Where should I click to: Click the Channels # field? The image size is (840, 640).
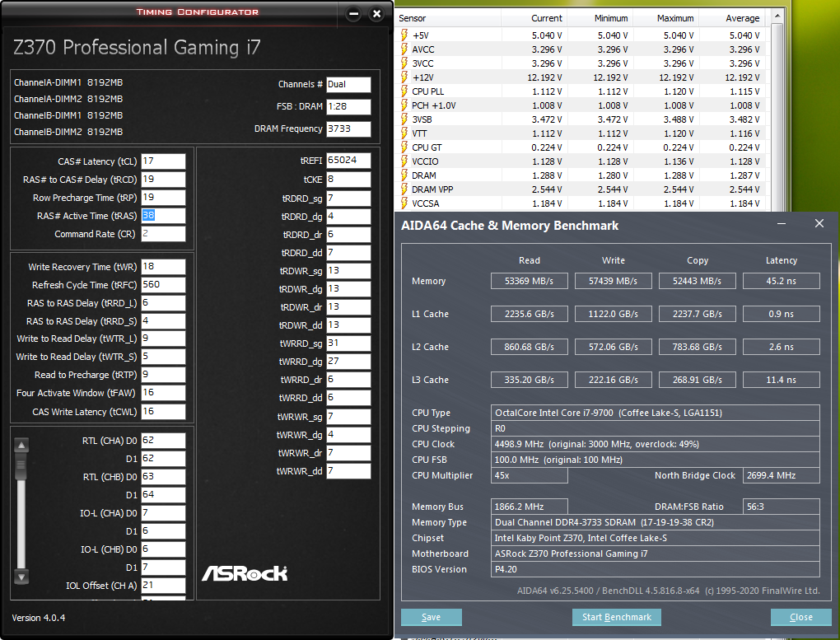pos(348,85)
